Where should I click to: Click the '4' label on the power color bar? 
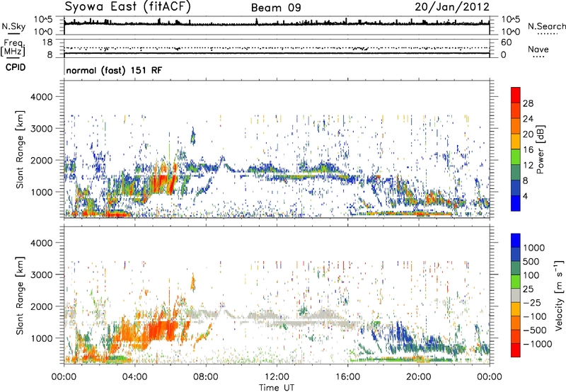[x=526, y=196]
